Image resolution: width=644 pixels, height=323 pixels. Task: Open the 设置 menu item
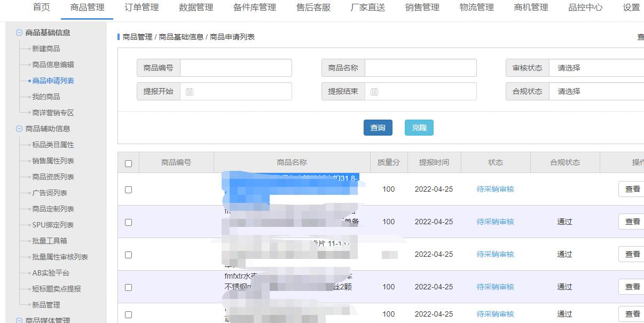tap(631, 7)
